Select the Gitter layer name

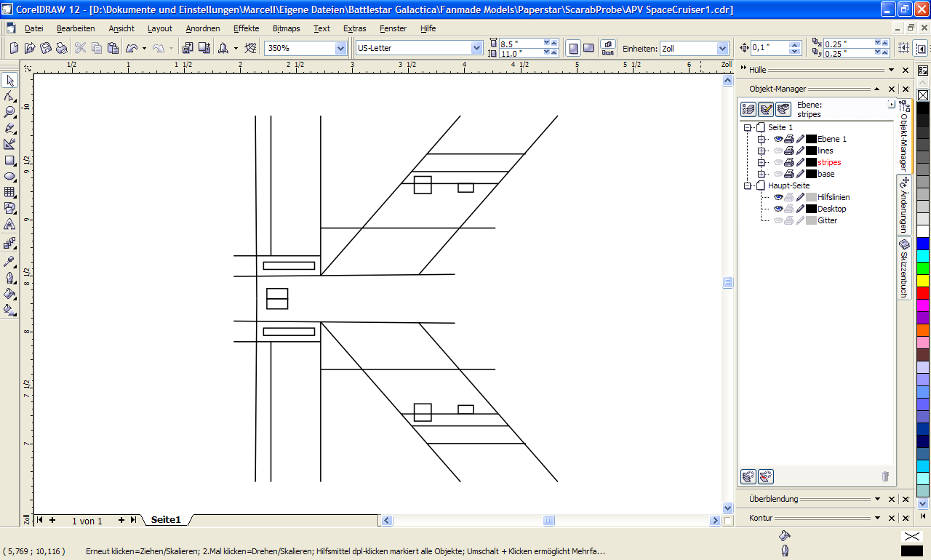[x=827, y=220]
